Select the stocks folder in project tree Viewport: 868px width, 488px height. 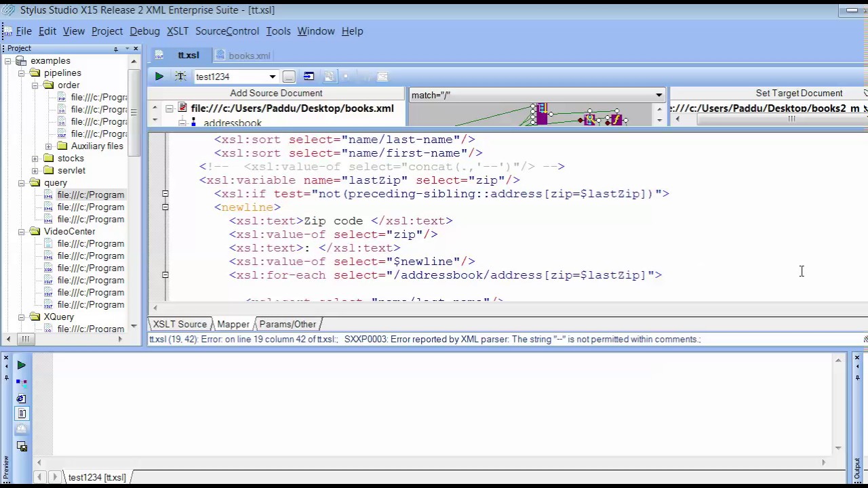coord(71,159)
